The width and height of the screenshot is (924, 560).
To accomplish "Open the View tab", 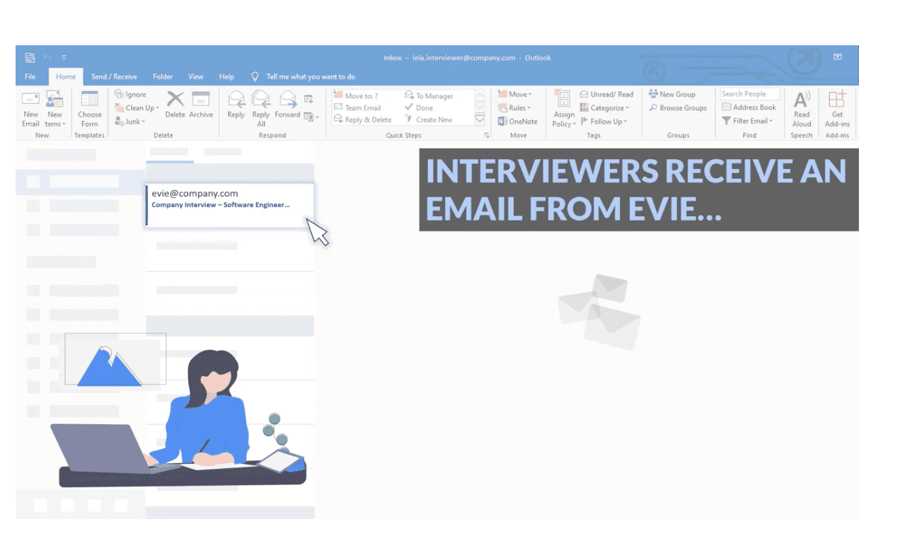I will [x=196, y=76].
